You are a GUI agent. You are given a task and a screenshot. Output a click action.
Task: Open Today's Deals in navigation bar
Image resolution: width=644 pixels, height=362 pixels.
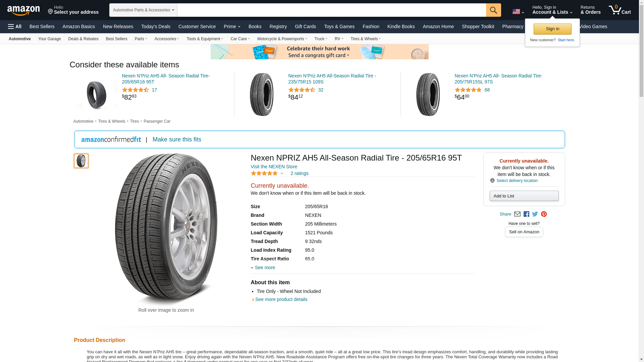point(156,26)
